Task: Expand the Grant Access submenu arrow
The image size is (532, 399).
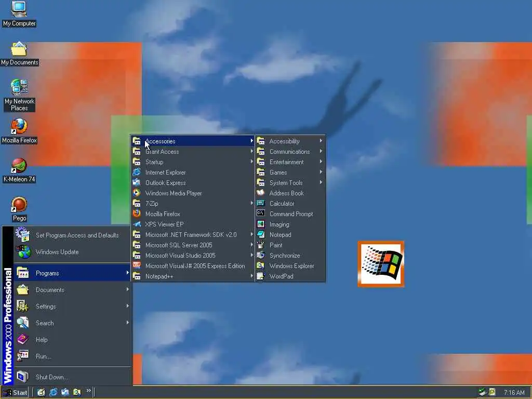Action: [251, 151]
